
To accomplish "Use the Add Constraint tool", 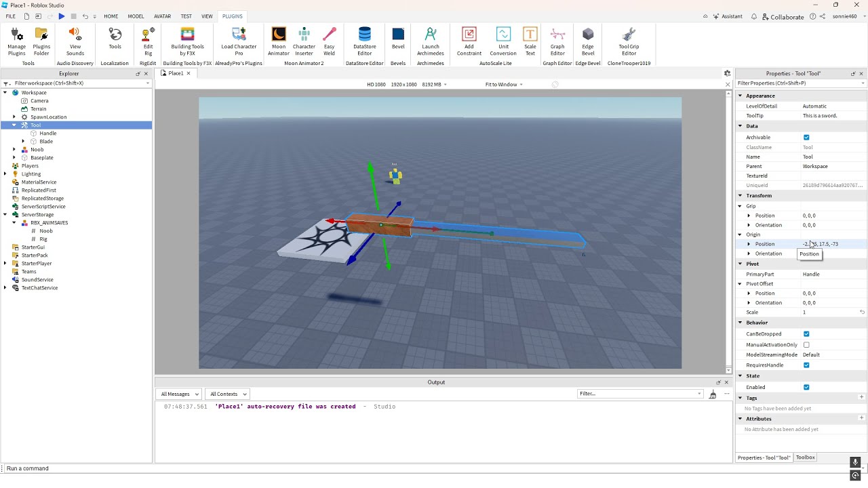I will (469, 42).
